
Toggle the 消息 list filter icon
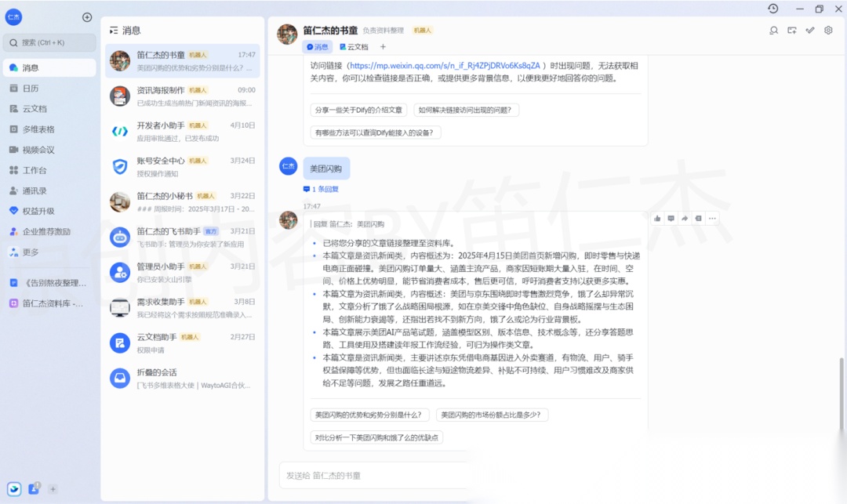tap(114, 31)
